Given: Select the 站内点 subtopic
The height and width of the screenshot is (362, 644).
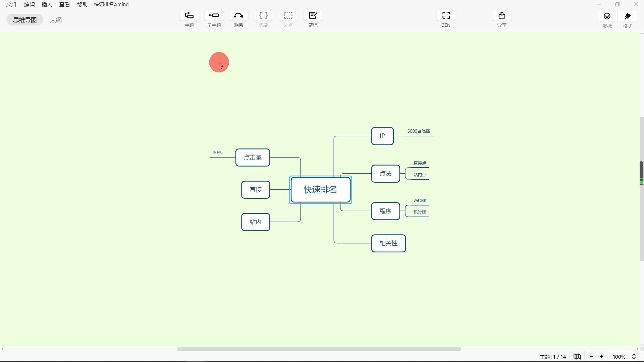Looking at the screenshot, I should 420,175.
